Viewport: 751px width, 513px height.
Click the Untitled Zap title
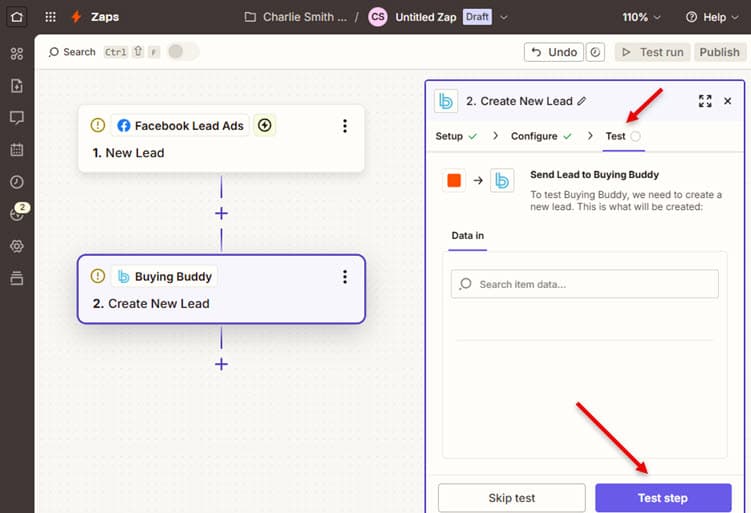point(426,17)
